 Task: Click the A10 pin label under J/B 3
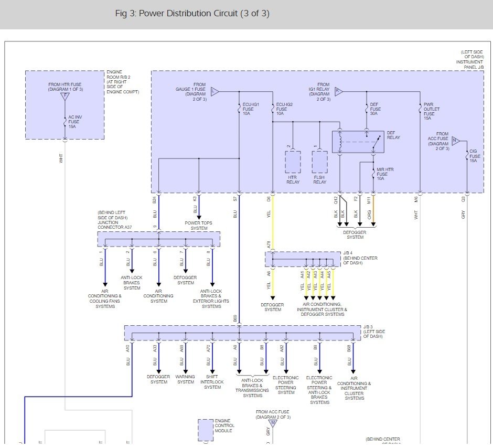(x=127, y=349)
